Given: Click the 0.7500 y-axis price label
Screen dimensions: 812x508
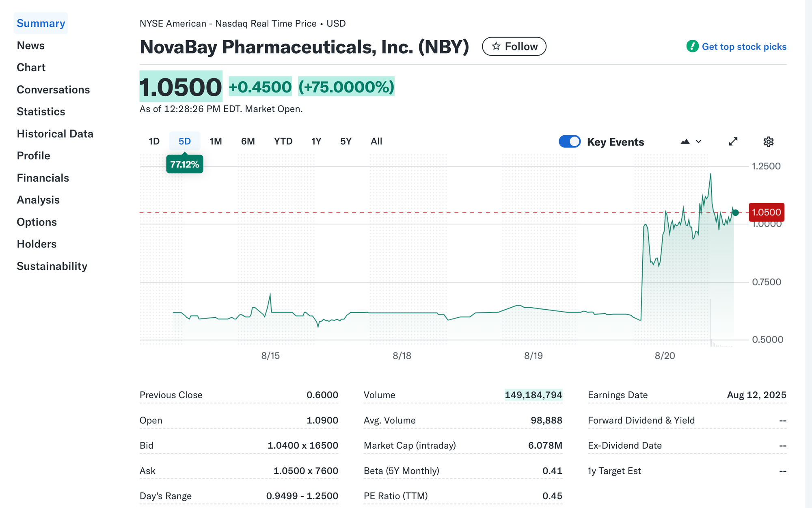Looking at the screenshot, I should point(767,282).
